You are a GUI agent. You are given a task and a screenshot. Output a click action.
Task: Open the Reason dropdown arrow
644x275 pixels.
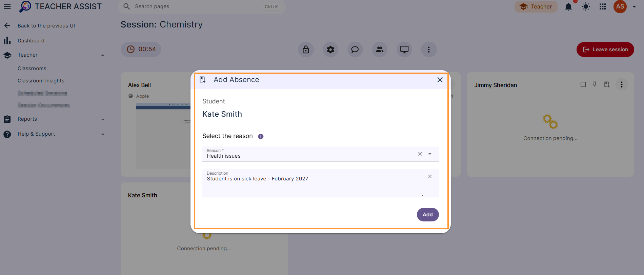point(430,154)
